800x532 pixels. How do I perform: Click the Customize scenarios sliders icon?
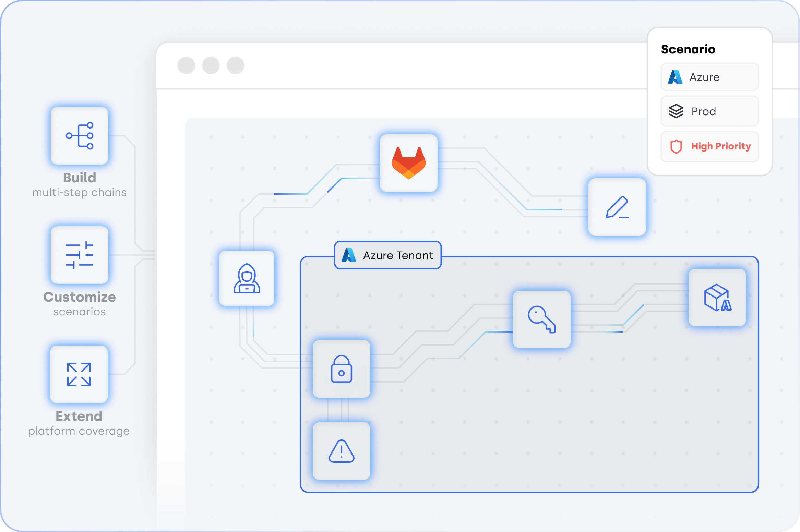(80, 255)
